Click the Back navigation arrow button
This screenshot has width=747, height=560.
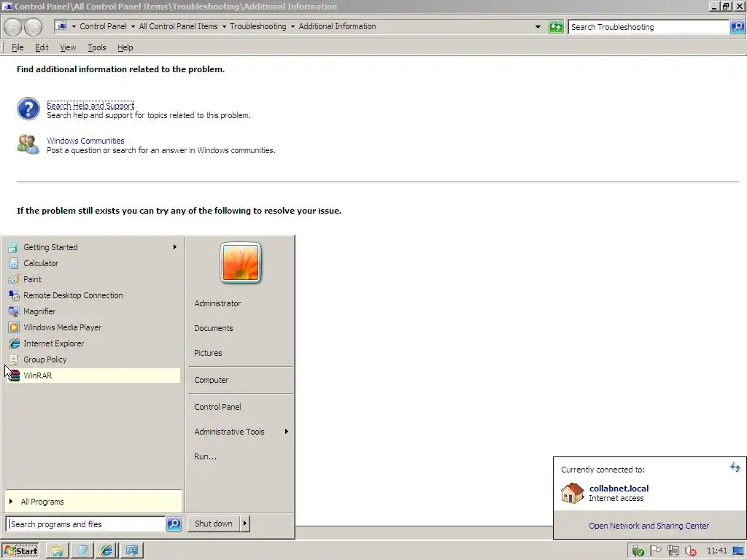(13, 27)
